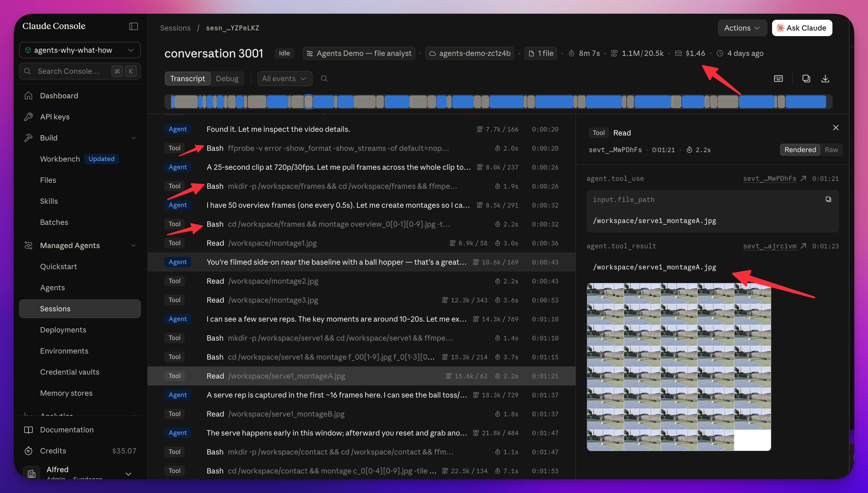The image size is (868, 493).
Task: Click the token usage icon in header
Action: [614, 53]
